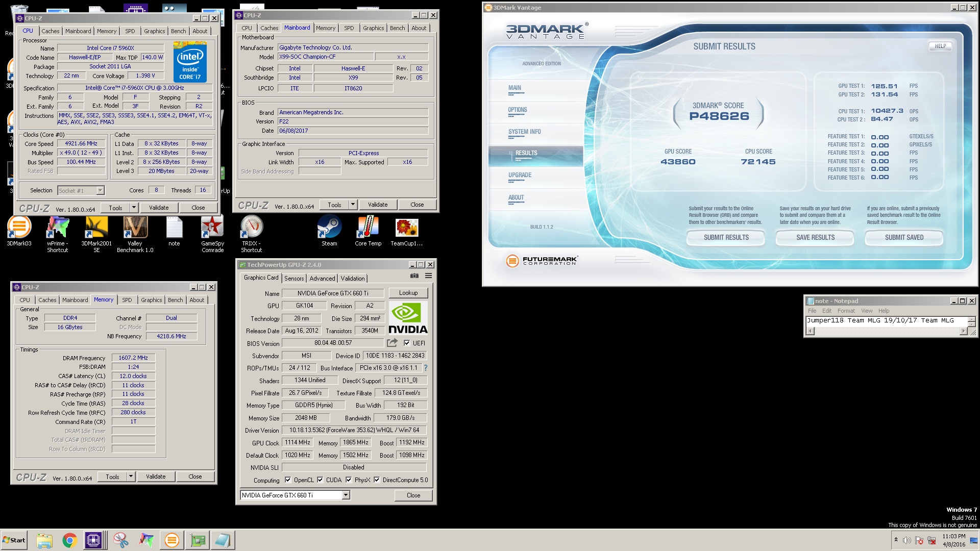Expand the Socket #1 selection dropdown
Image resolution: width=980 pixels, height=551 pixels.
click(100, 190)
